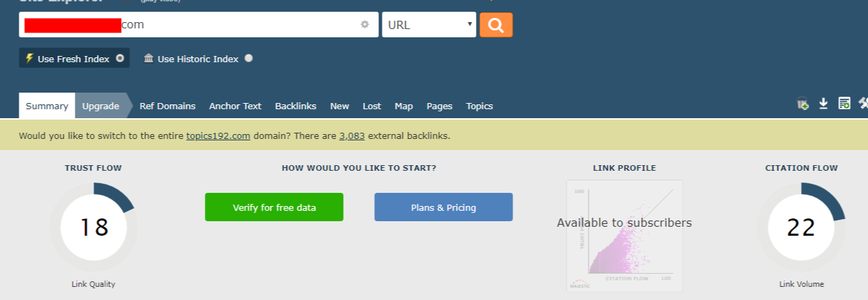Open the Lost tab
The width and height of the screenshot is (868, 300).
tap(372, 106)
